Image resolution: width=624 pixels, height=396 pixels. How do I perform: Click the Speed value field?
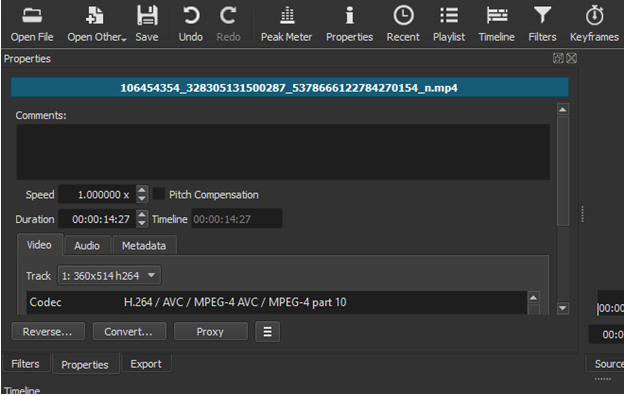(98, 195)
